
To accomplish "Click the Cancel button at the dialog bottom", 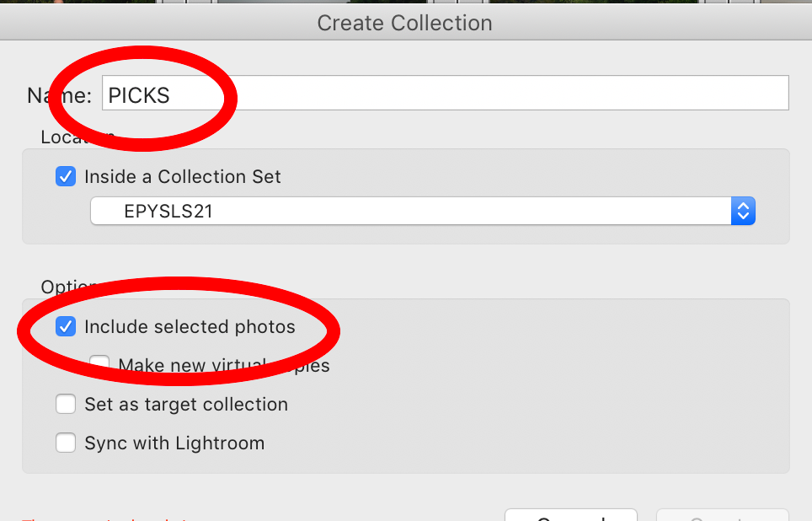I will tap(571, 515).
